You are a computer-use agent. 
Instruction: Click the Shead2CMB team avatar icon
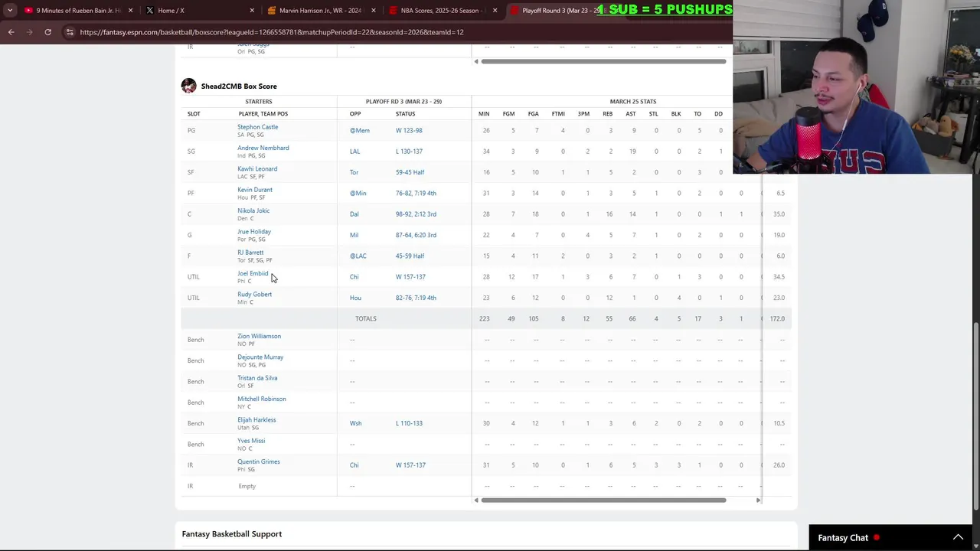188,86
